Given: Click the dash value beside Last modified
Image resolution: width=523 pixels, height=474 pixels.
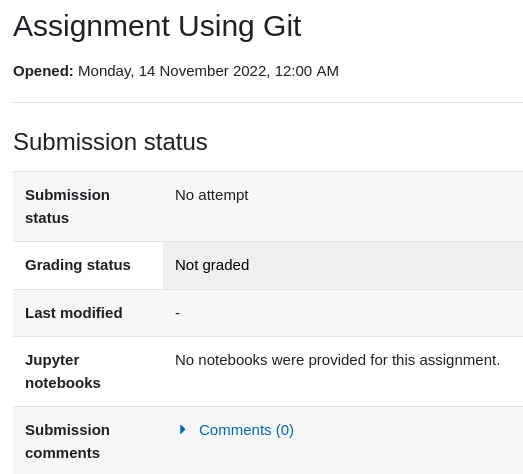Looking at the screenshot, I should (177, 313).
